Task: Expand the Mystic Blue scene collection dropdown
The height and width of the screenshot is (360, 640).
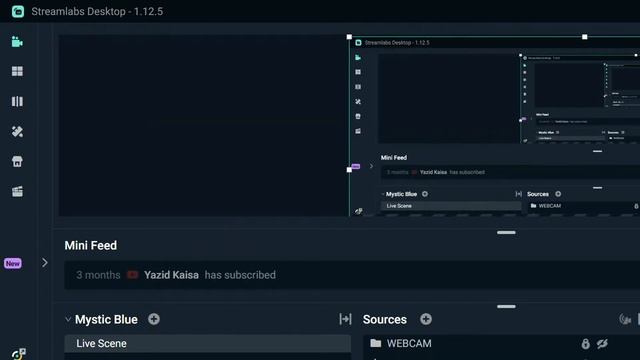Action: (x=68, y=319)
